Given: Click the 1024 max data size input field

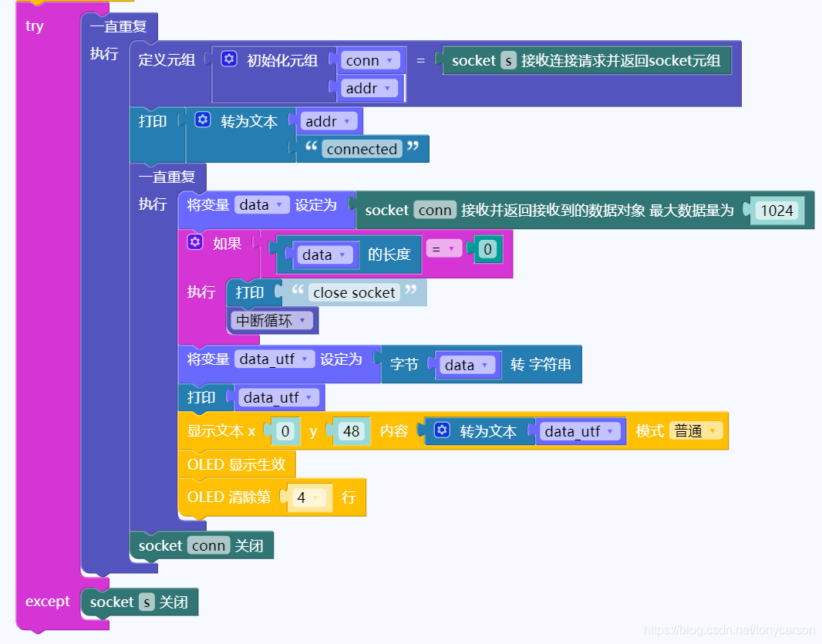Looking at the screenshot, I should [x=778, y=209].
